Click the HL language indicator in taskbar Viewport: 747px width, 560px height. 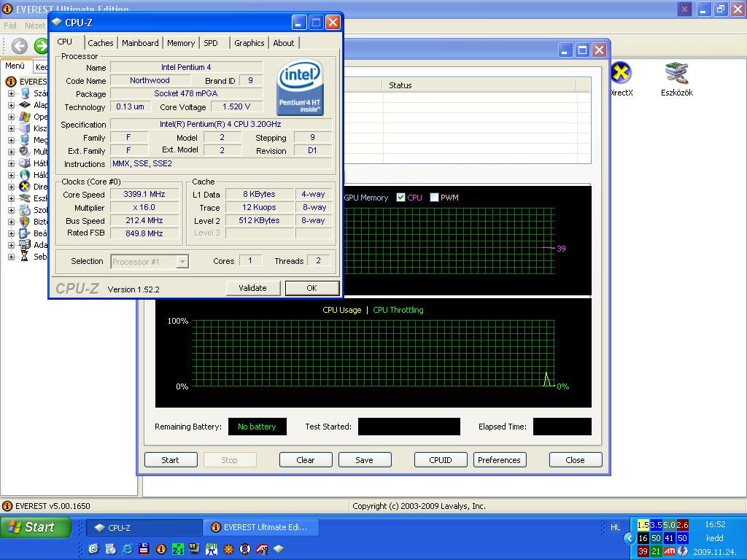click(x=616, y=527)
